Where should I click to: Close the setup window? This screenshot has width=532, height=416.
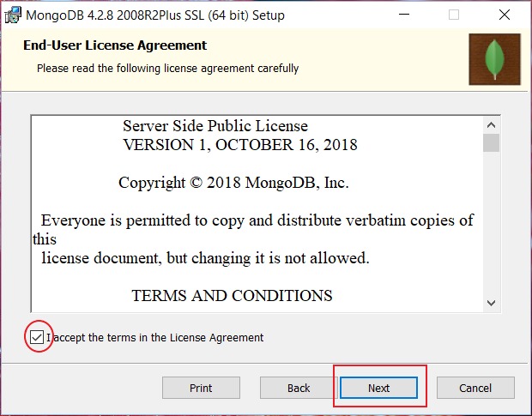[x=505, y=15]
